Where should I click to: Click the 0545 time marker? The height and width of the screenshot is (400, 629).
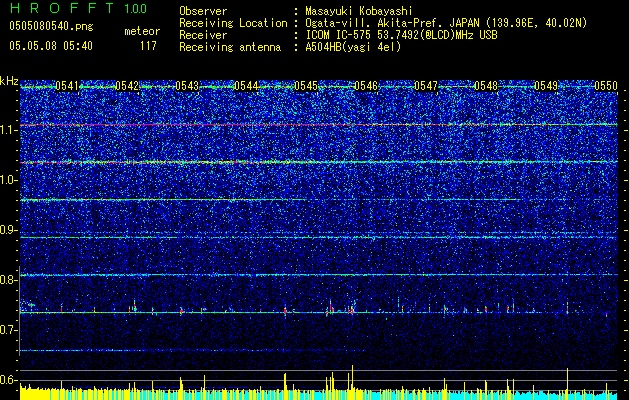[306, 86]
